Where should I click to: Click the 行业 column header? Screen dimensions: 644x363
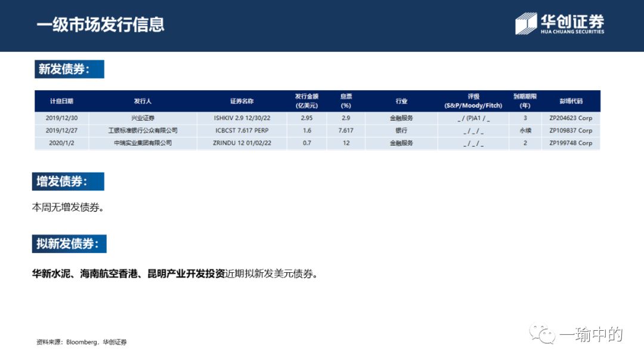401,101
